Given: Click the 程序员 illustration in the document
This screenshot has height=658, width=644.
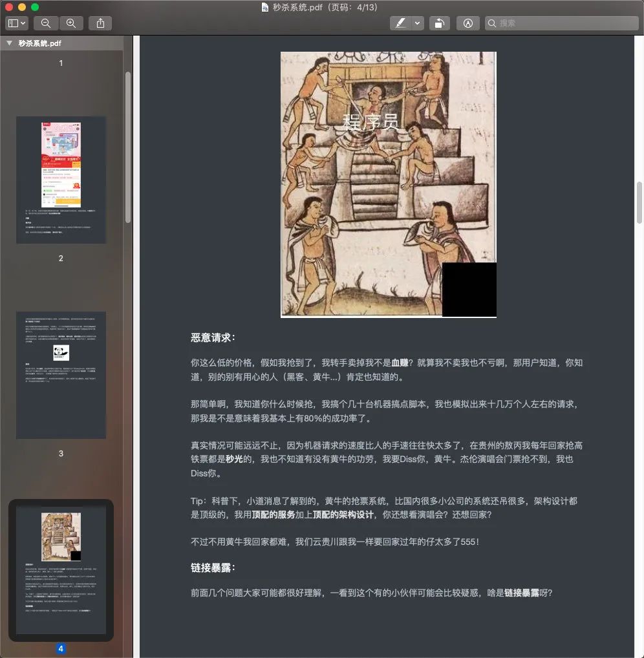Looking at the screenshot, I should click(x=389, y=185).
